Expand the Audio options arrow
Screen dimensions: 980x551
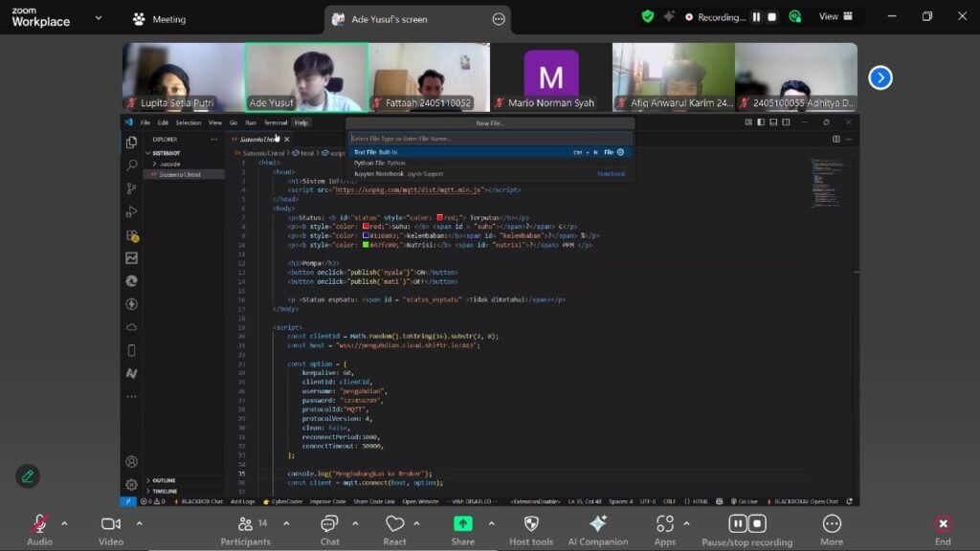[65, 523]
